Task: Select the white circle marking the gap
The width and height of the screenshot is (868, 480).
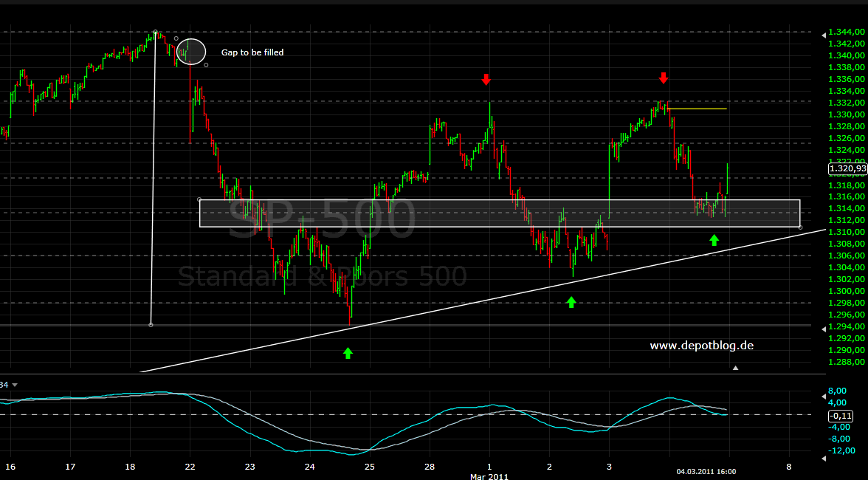Action: (190, 51)
